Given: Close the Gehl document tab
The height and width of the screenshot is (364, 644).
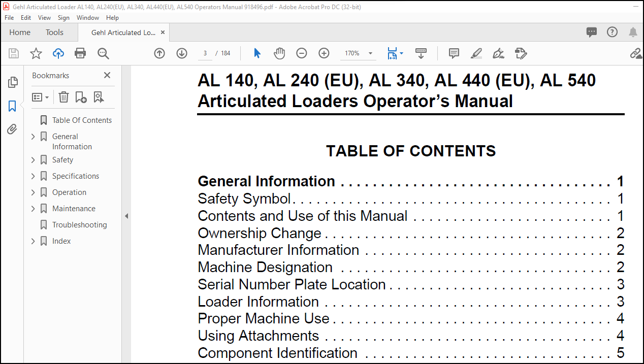Looking at the screenshot, I should (163, 32).
